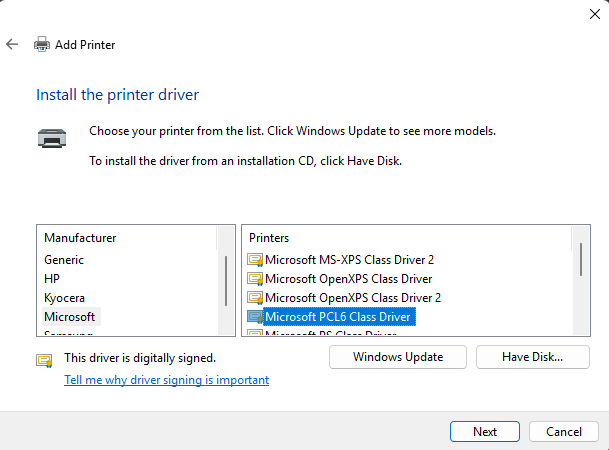This screenshot has height=450, width=609.
Task: Open the driver signing importance link
Action: (x=166, y=380)
